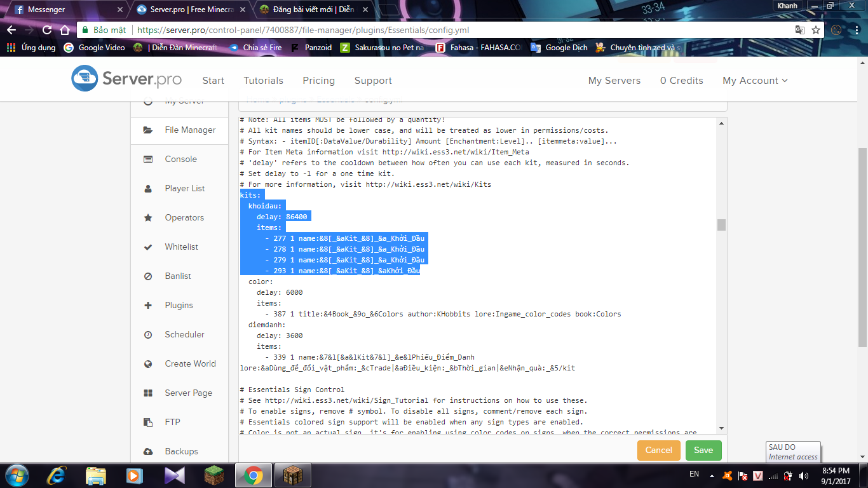Open the Google Video bookmark
The height and width of the screenshot is (488, 868).
95,48
